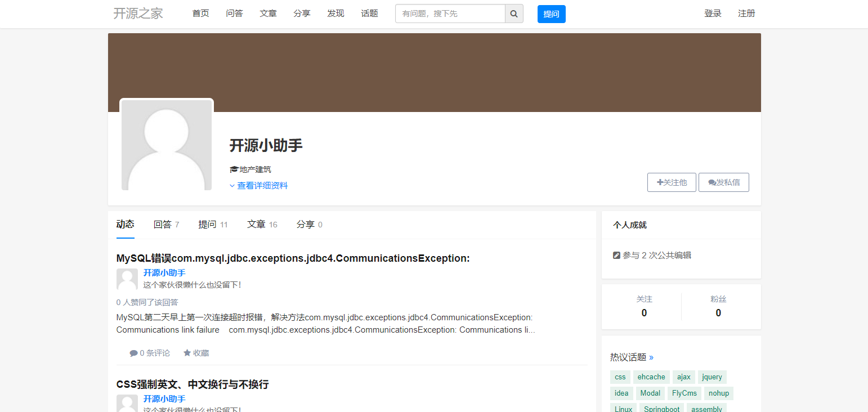Click the star icon beside 收藏
Image resolution: width=868 pixels, height=412 pixels.
pyautogui.click(x=187, y=353)
